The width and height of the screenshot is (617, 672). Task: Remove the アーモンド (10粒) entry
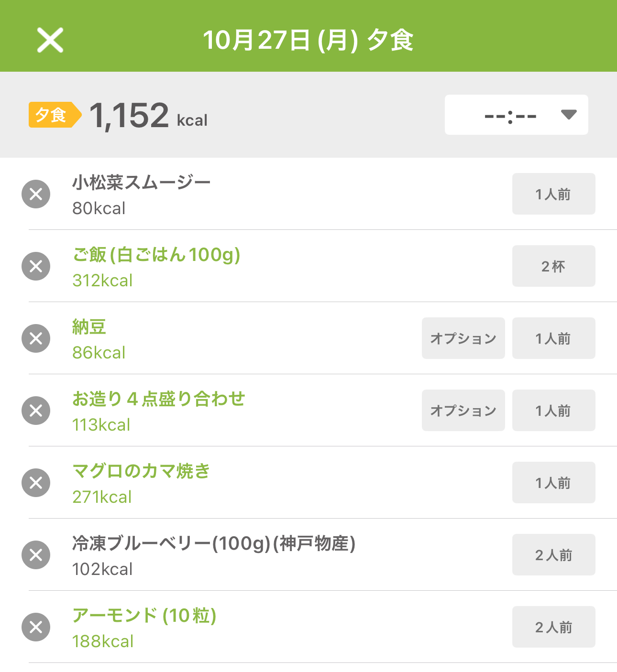(x=36, y=627)
